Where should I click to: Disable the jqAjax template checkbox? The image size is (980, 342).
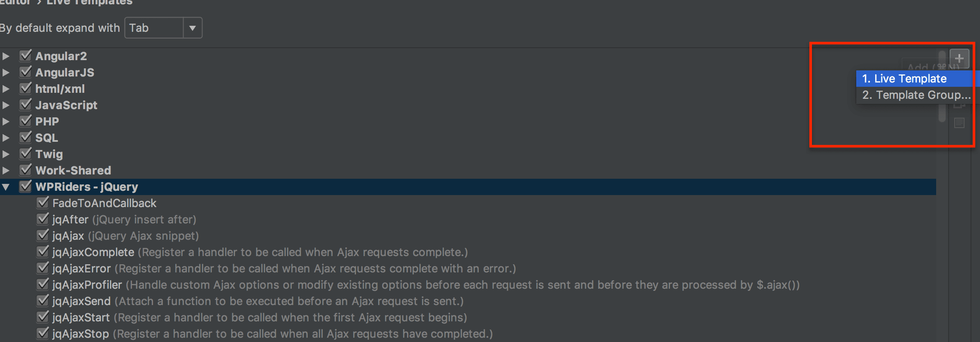pos(43,235)
